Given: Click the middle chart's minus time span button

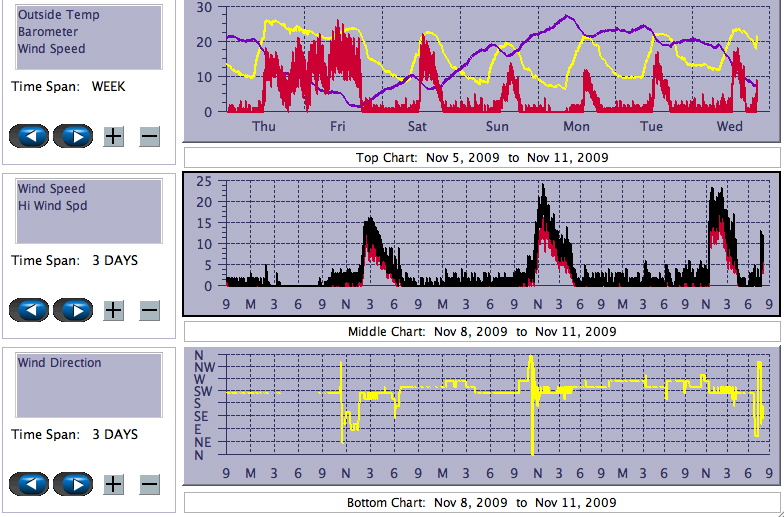Looking at the screenshot, I should [149, 310].
